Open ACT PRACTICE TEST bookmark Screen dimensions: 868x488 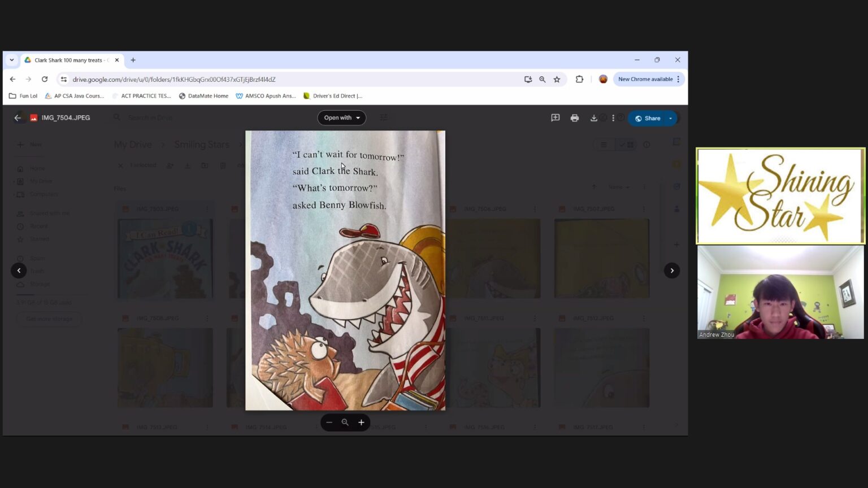pos(142,96)
